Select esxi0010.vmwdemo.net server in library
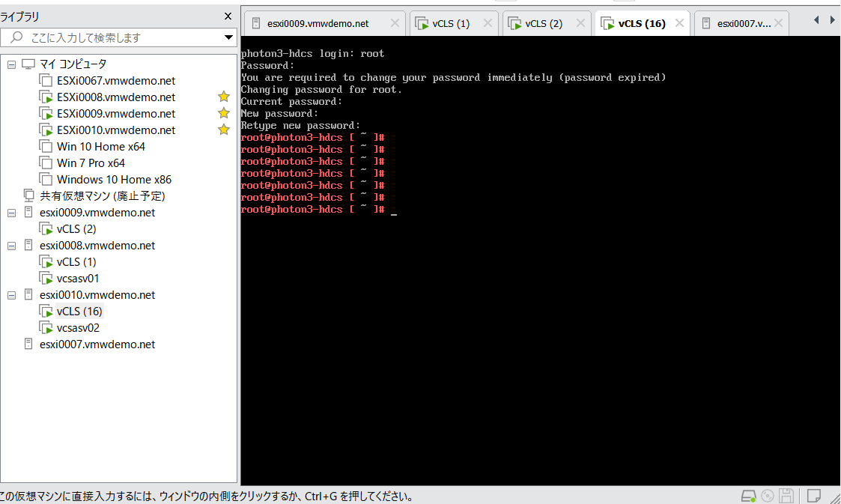841x504 pixels. 97,295
